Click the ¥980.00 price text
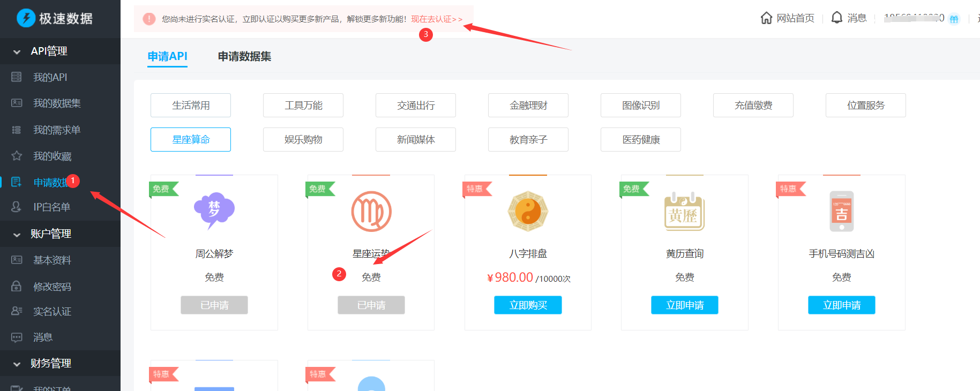Screen dimensions: 980x391 click(510, 277)
